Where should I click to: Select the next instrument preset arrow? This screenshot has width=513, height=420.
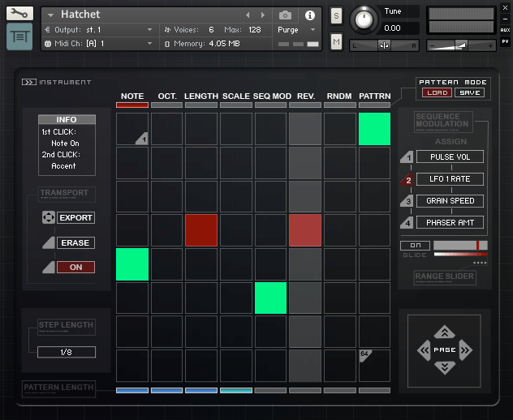click(262, 15)
